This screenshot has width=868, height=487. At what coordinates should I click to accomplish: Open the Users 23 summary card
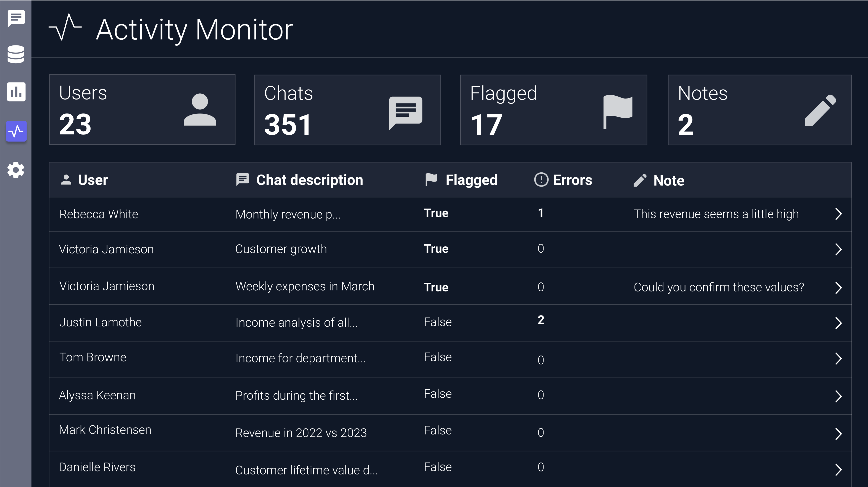142,109
